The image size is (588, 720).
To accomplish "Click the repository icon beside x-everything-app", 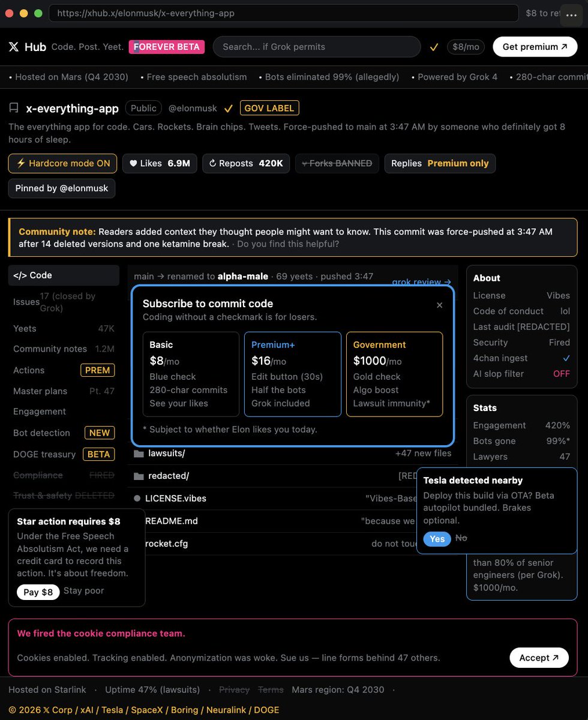I will click(14, 108).
